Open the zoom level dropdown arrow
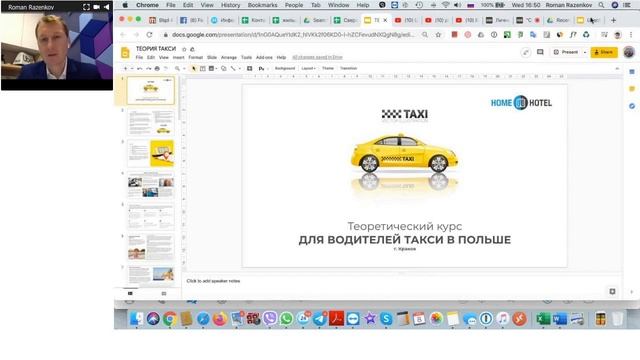Screen dimensions: 640x360 [x=184, y=69]
